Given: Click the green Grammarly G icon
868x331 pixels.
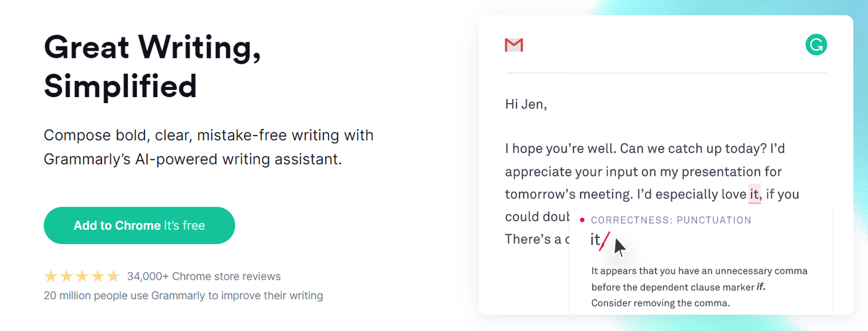Looking at the screenshot, I should 816,45.
